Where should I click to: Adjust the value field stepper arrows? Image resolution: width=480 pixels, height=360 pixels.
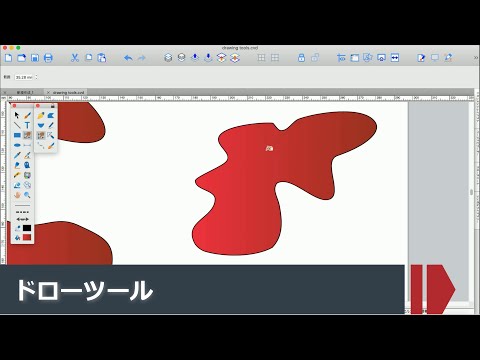pyautogui.click(x=36, y=77)
